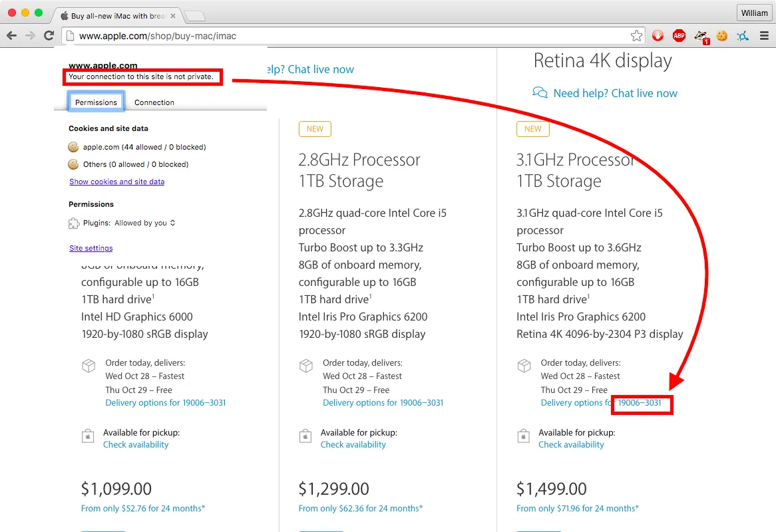Click the chat bubble icon beside Need help

[540, 93]
